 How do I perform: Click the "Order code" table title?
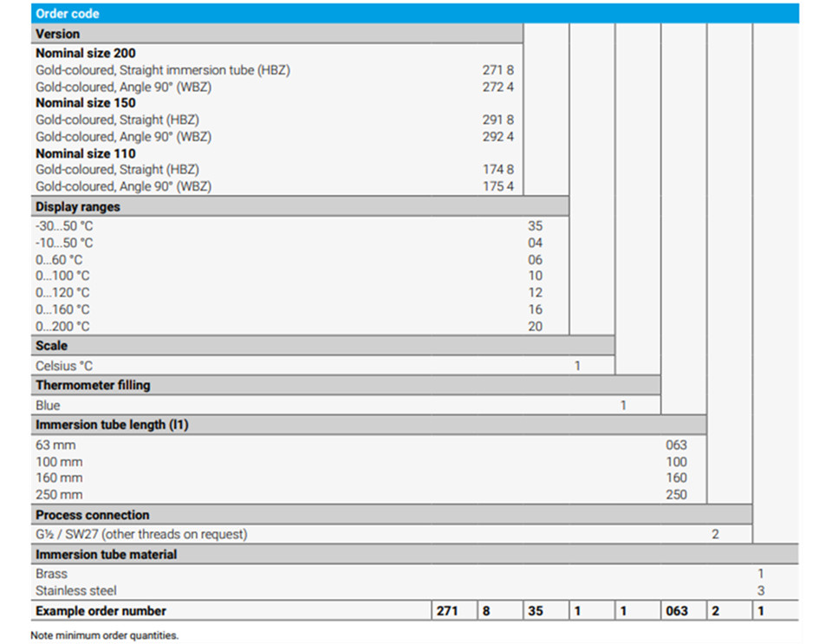[68, 13]
